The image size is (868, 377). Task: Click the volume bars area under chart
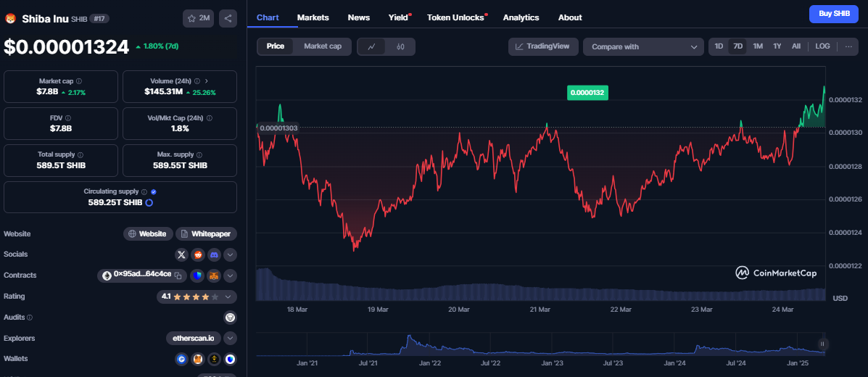pyautogui.click(x=540, y=284)
